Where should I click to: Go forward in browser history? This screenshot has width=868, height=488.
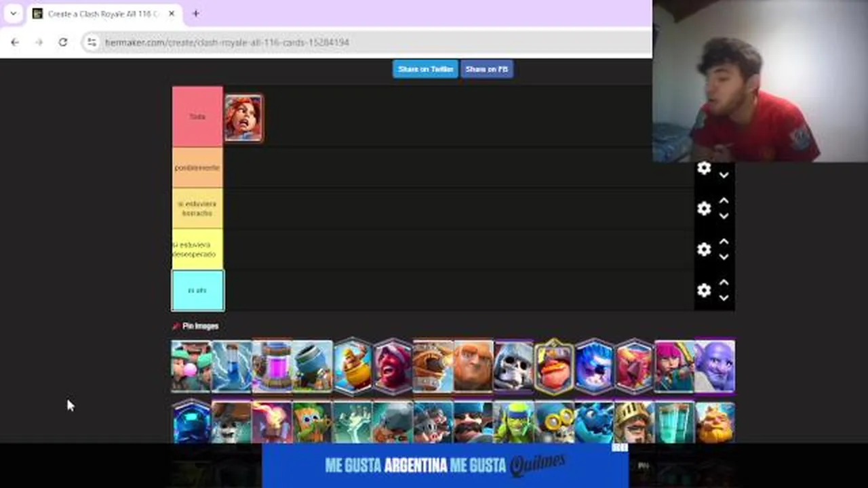pos(39,42)
